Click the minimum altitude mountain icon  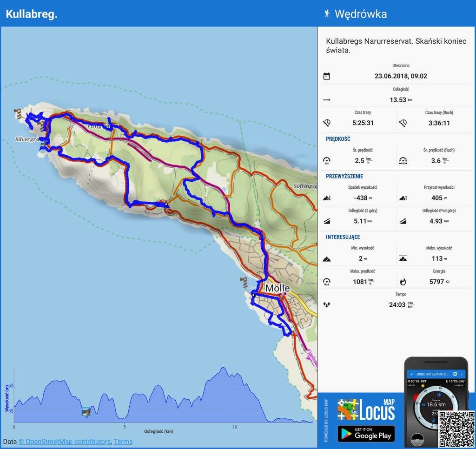coord(327,258)
